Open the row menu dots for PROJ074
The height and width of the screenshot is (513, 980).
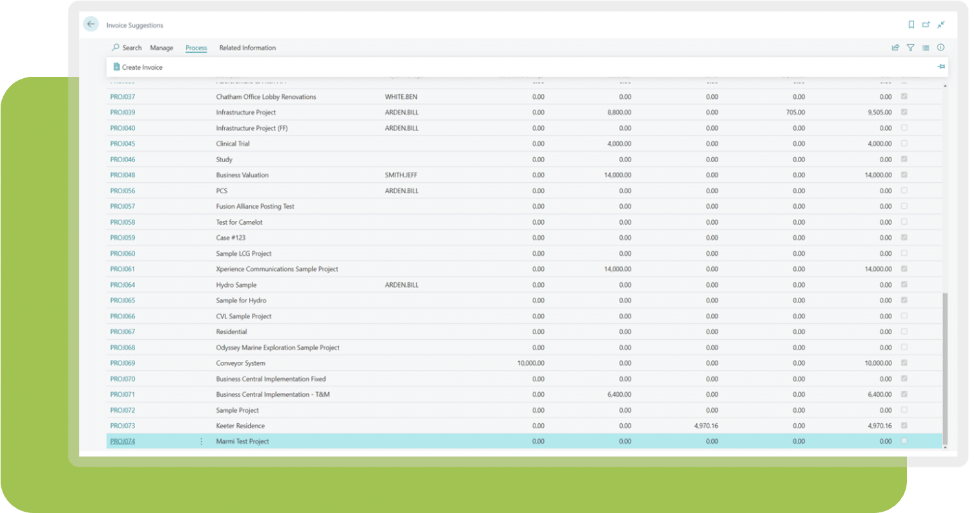tap(202, 441)
